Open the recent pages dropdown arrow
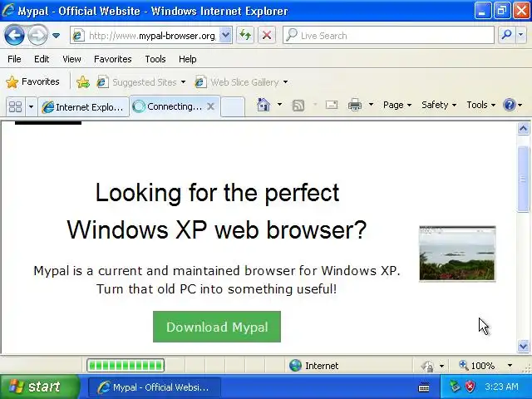Viewport: 532px width, 399px height. [x=57, y=35]
